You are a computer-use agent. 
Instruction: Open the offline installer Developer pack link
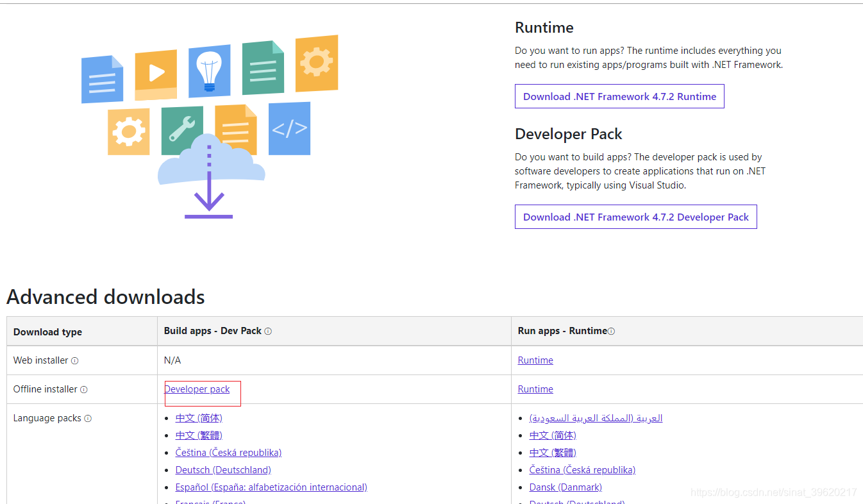click(x=197, y=389)
